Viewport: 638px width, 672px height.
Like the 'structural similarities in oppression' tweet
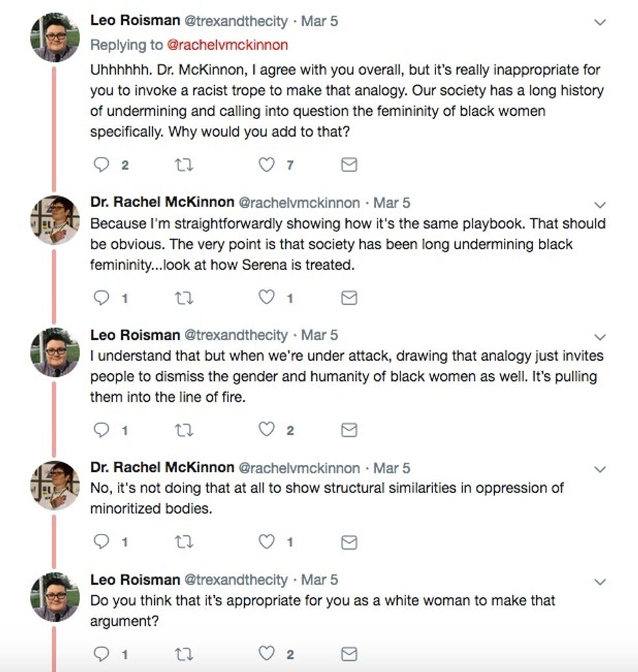[267, 542]
